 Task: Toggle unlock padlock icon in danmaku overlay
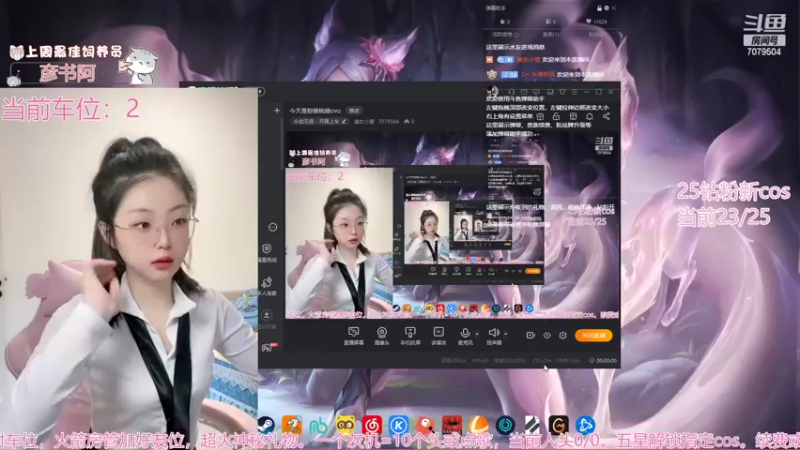pyautogui.click(x=557, y=116)
